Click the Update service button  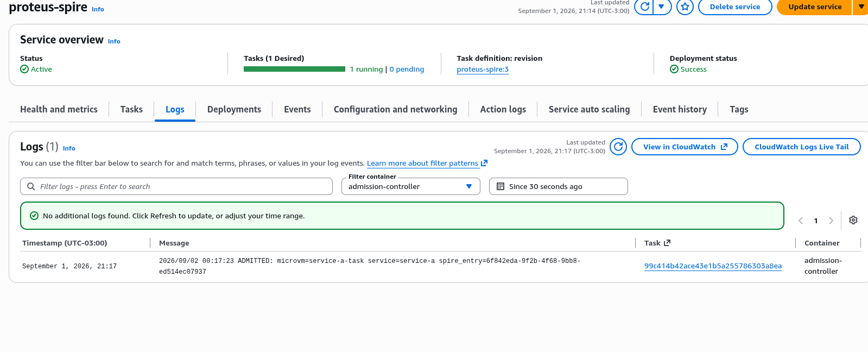point(815,7)
